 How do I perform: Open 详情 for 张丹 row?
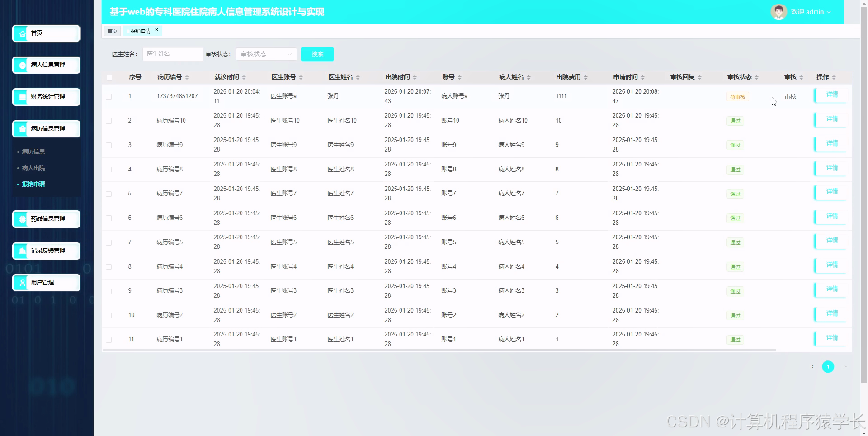830,95
